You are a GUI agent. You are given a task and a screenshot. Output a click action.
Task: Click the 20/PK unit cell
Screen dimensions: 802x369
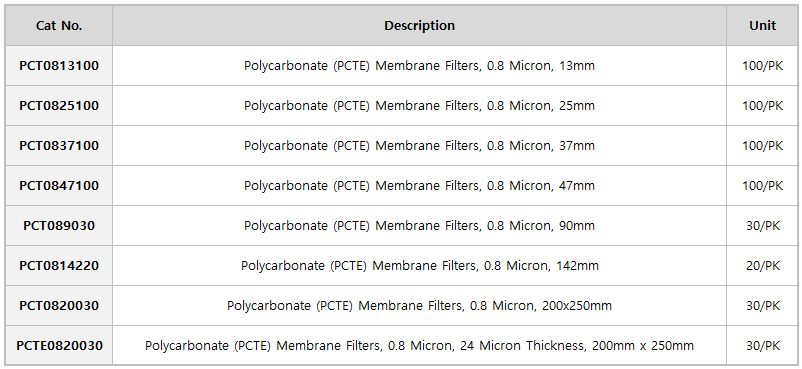[763, 266]
